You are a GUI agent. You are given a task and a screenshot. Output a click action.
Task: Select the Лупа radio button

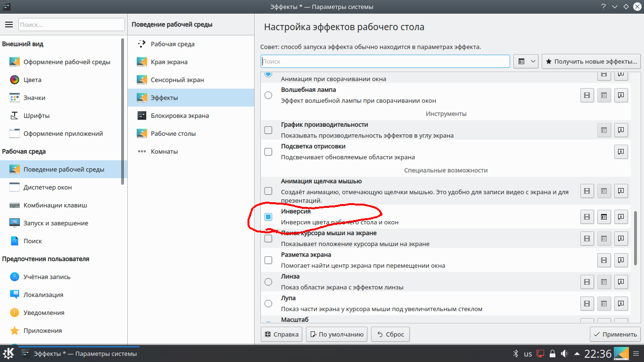[268, 304]
